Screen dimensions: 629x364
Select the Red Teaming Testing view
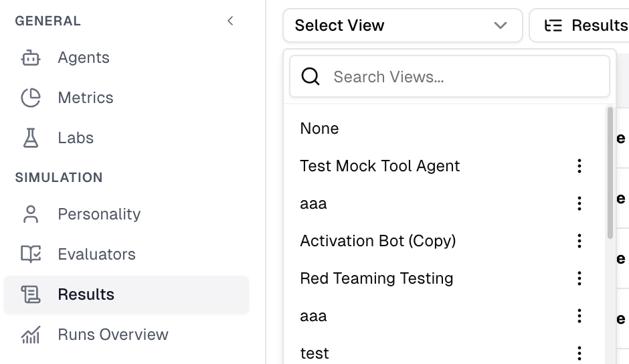pyautogui.click(x=377, y=278)
